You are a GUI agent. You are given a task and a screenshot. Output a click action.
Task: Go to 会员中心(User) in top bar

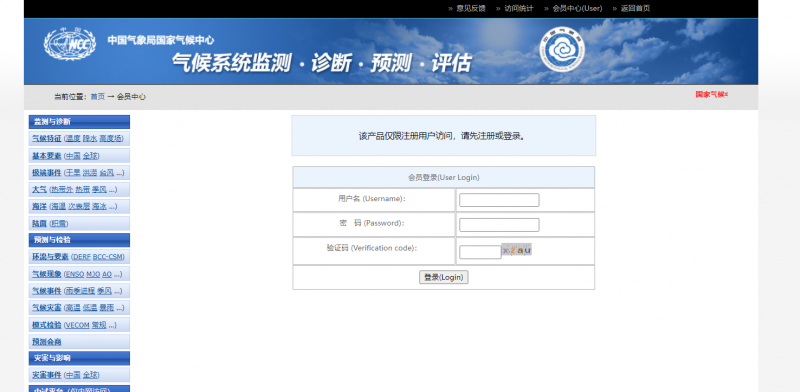577,8
